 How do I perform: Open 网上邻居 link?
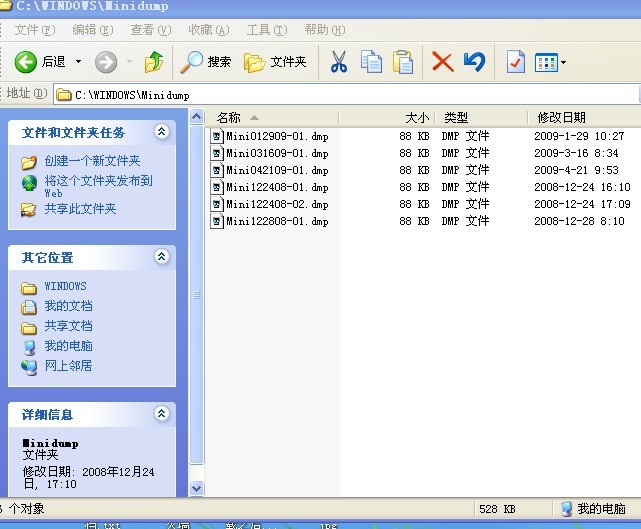(x=68, y=365)
